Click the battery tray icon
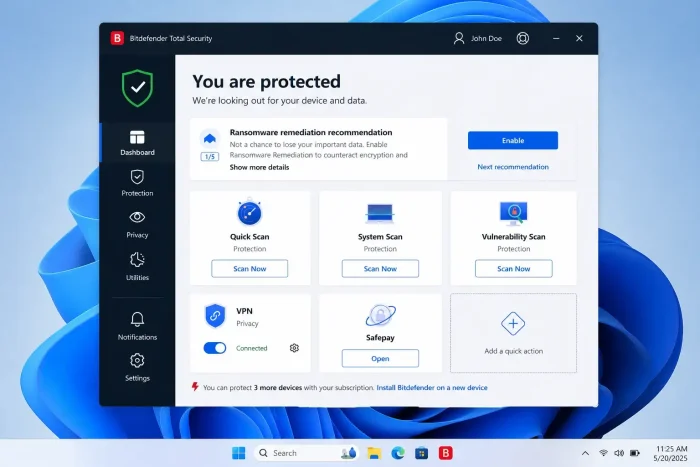 point(635,453)
